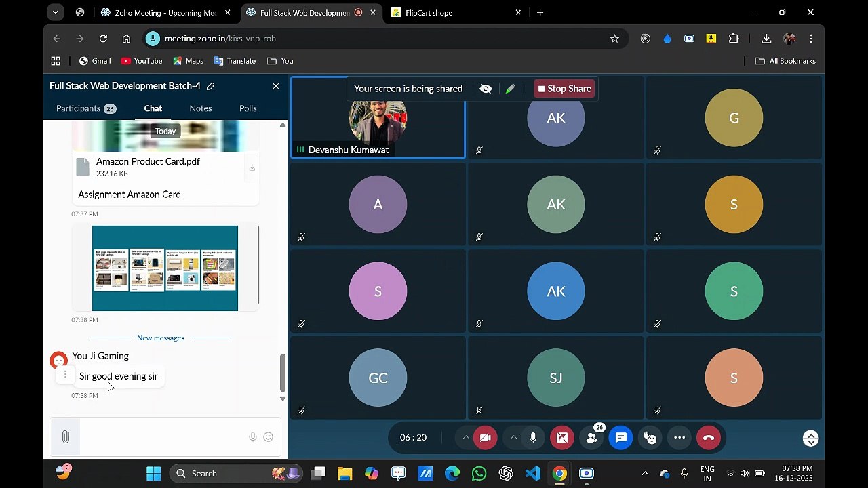
Task: Open more options three-dot menu
Action: [679, 438]
